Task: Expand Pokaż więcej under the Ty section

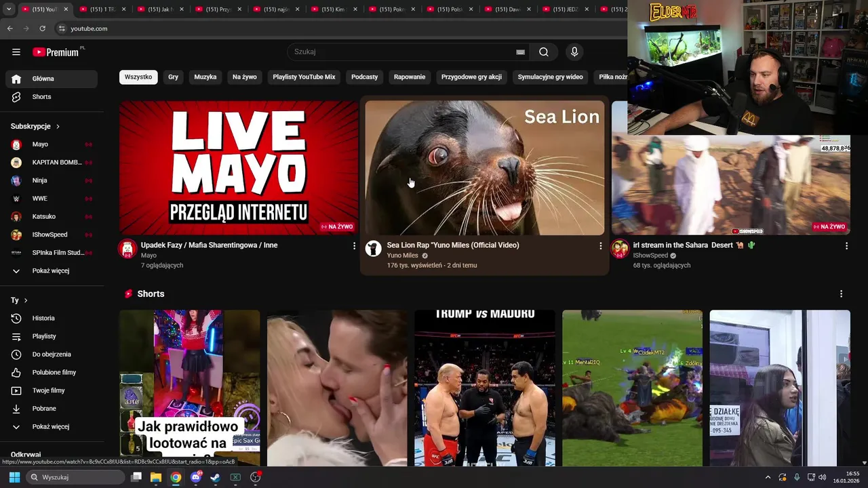Action: click(52, 426)
